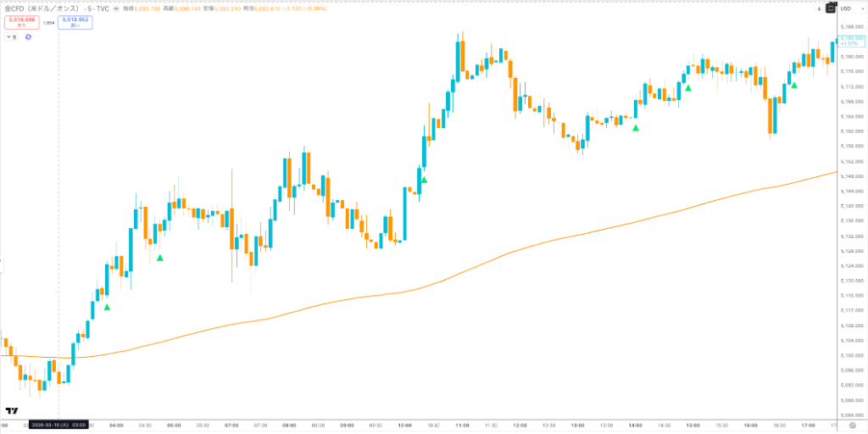Click the blue buy price button
868x434 pixels.
click(x=75, y=23)
